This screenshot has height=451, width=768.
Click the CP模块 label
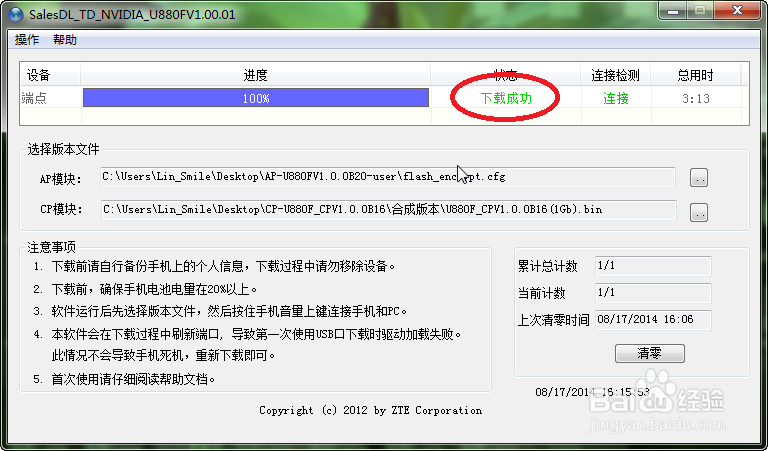[61, 209]
